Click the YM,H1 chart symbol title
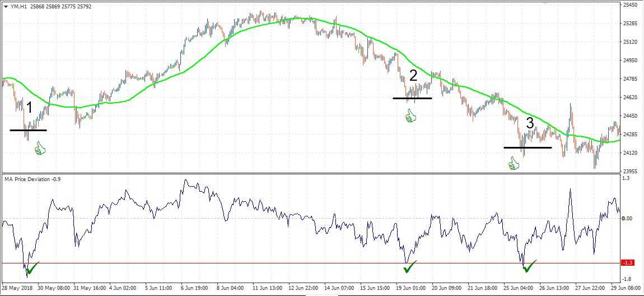644x296 pixels. point(20,6)
